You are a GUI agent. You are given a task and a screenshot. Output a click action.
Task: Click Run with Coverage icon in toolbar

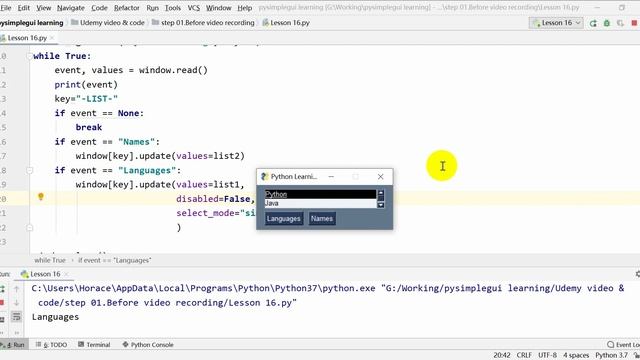point(620,23)
